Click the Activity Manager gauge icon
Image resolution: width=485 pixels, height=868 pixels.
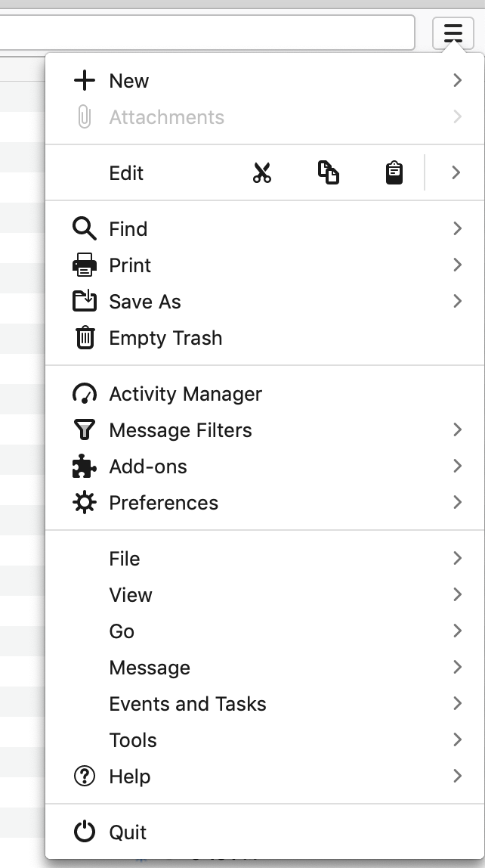(85, 394)
